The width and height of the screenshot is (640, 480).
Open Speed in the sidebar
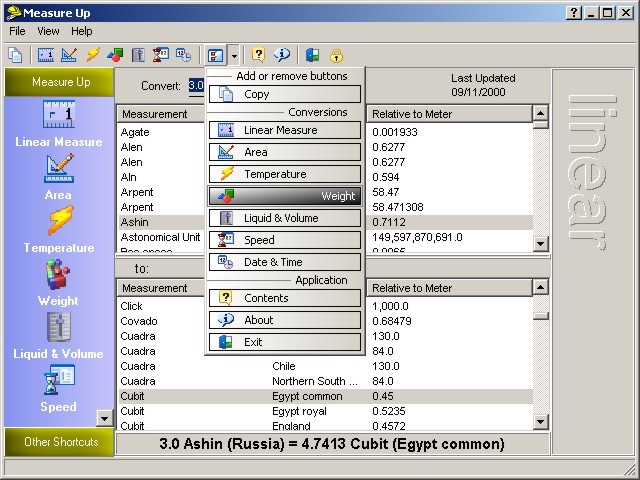tap(58, 389)
